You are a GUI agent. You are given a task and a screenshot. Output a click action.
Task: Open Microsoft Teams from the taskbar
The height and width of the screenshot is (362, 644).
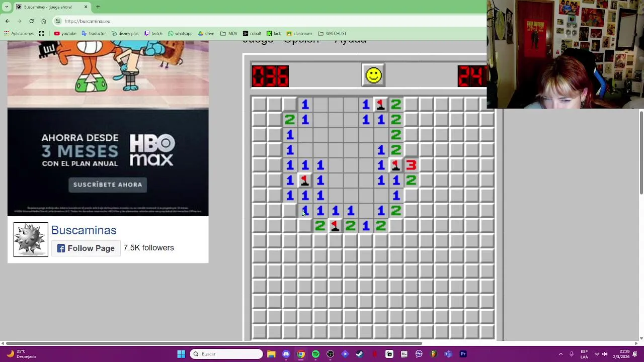tap(448, 354)
